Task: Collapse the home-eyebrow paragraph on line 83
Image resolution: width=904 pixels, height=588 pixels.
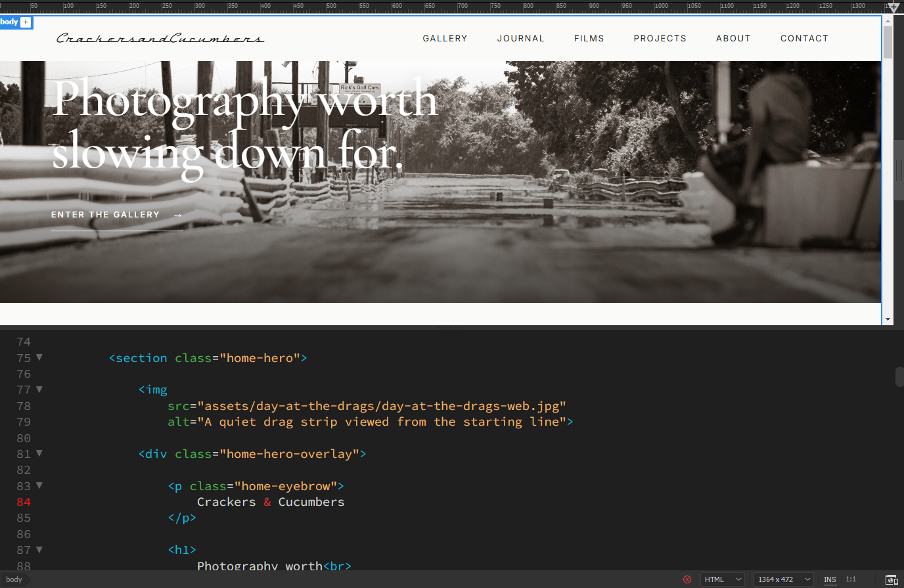Action: pos(39,486)
